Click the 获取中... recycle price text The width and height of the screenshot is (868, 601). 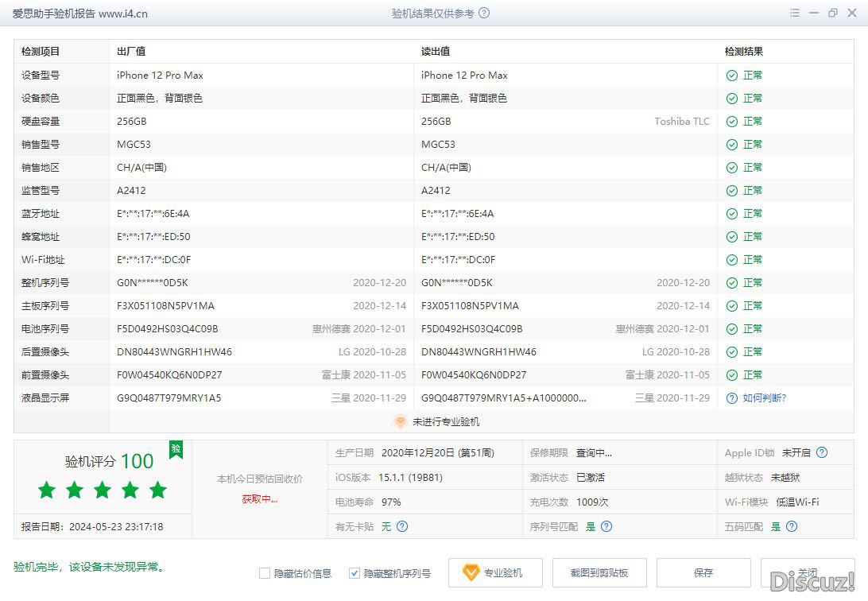(260, 499)
